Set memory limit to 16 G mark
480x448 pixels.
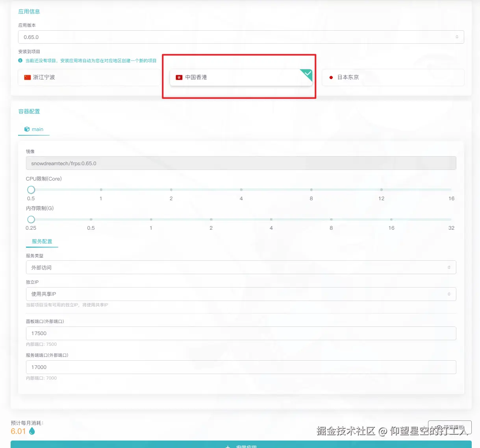tap(391, 219)
